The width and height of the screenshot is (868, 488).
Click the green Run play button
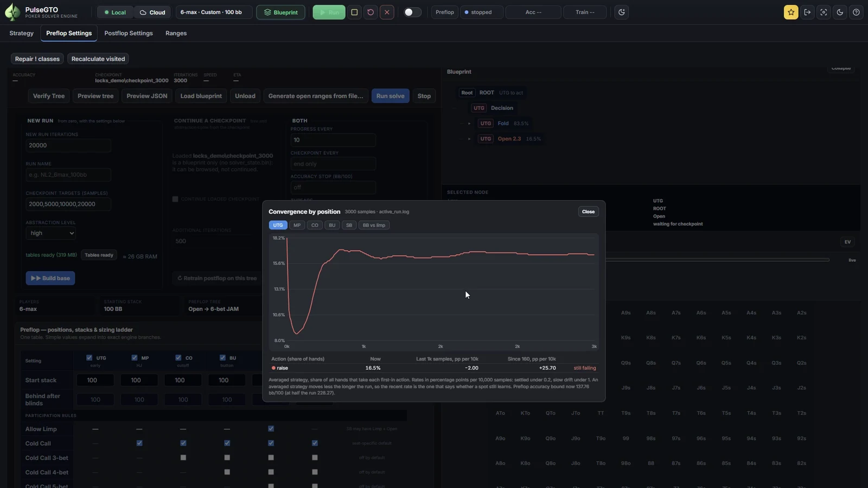coord(329,12)
